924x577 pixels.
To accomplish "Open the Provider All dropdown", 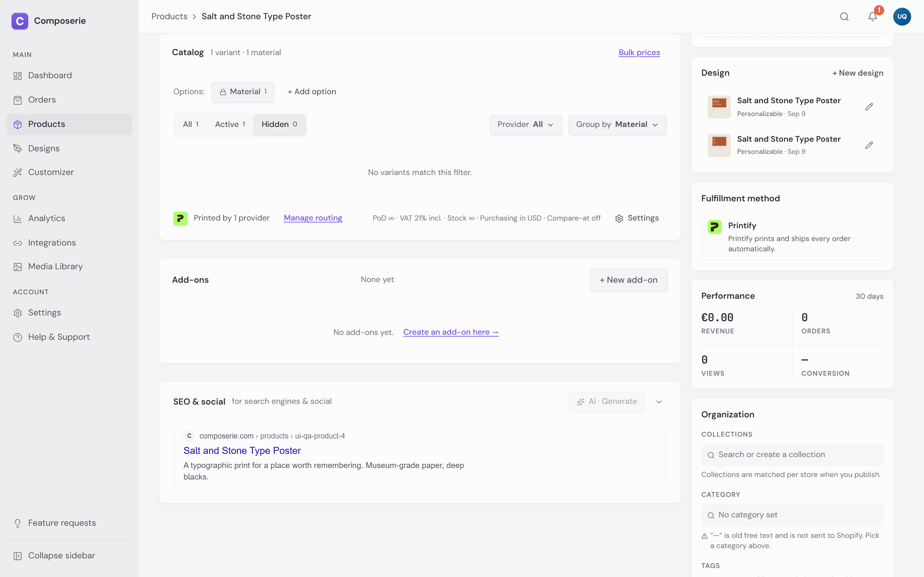I will tap(526, 124).
